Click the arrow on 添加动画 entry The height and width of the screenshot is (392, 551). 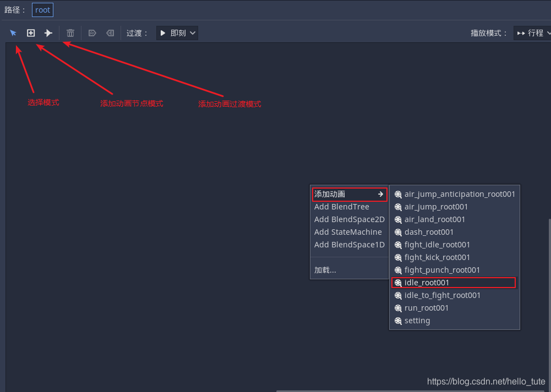pos(380,194)
